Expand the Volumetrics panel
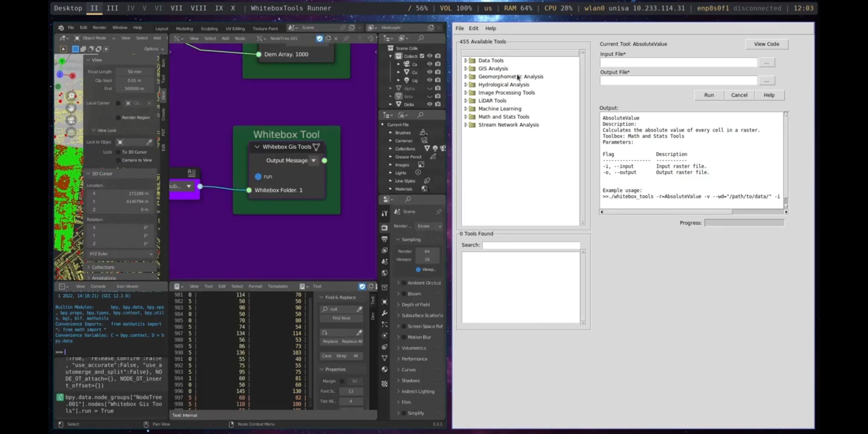 tap(414, 348)
